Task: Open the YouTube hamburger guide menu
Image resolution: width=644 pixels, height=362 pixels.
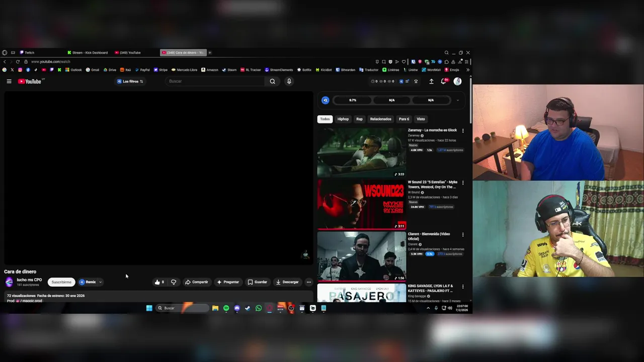Action: pos(9,81)
